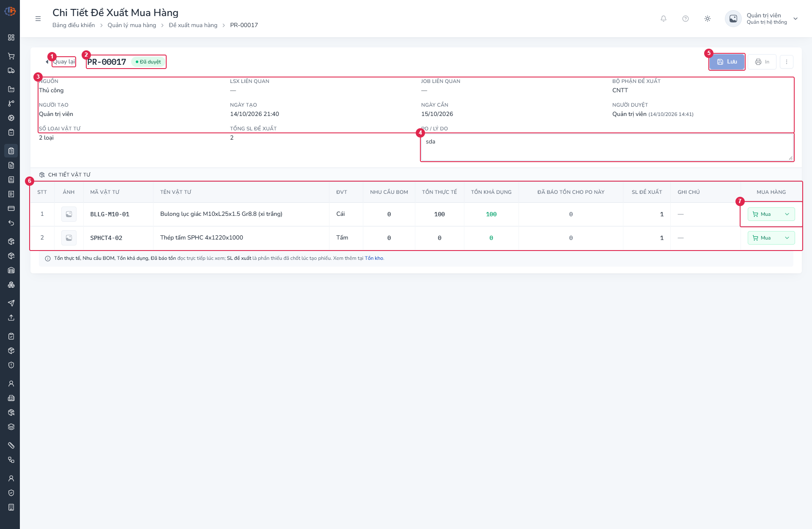Open the active clipboard-list sidebar icon
The image size is (812, 529).
click(11, 151)
